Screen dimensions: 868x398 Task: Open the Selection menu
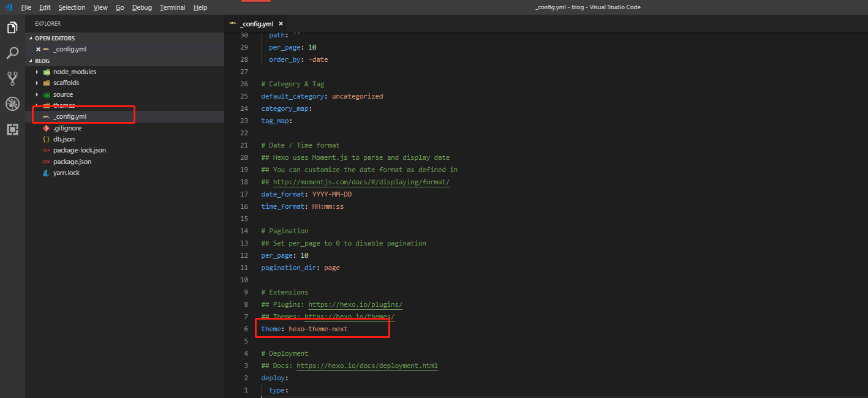pos(72,7)
